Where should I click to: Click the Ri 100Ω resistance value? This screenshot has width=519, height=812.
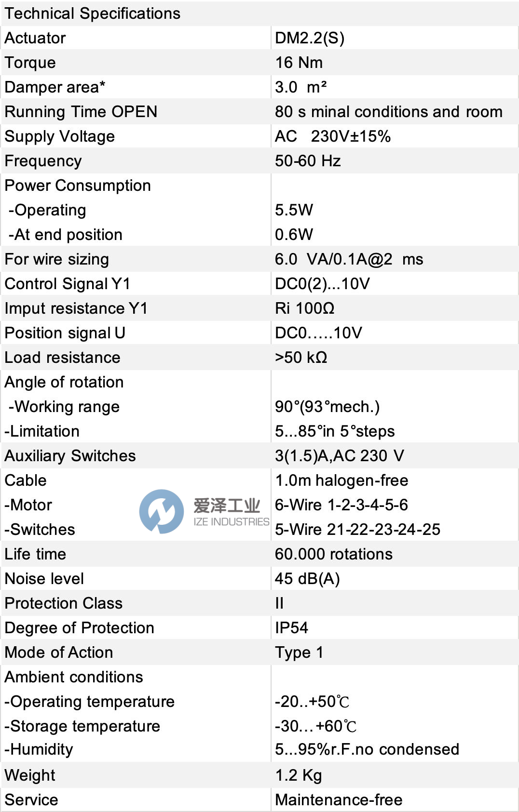304,308
